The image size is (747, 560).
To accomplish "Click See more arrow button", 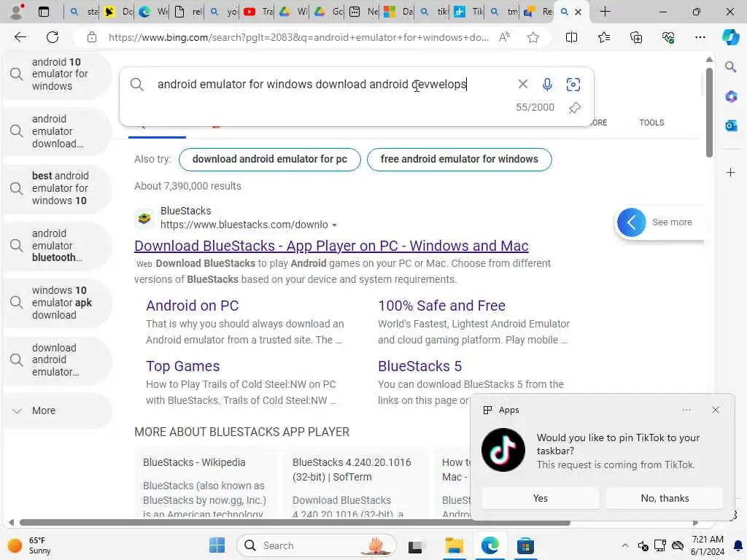I will point(631,222).
